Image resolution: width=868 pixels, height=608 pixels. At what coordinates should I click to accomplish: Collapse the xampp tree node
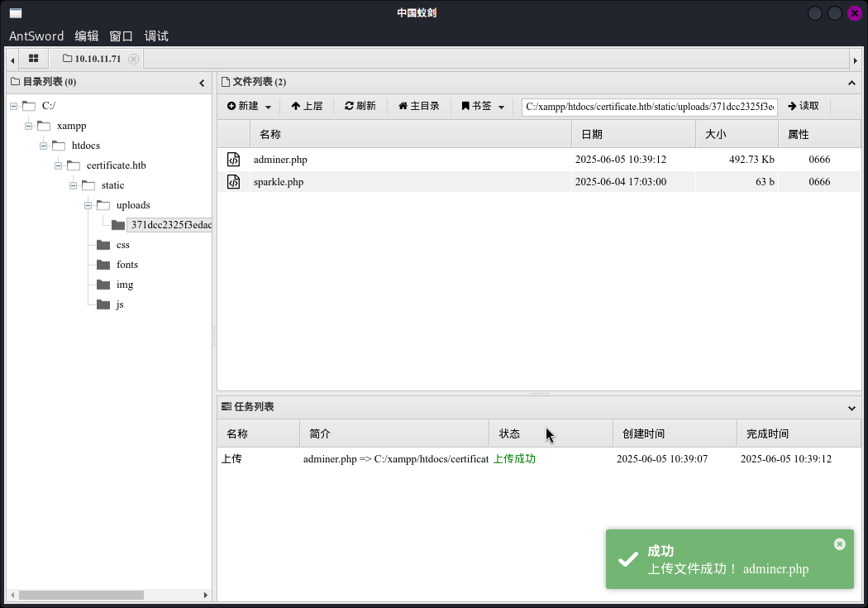(28, 126)
